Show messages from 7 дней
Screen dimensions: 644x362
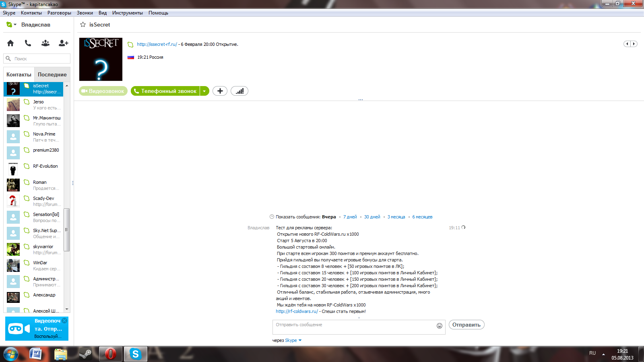point(350,217)
